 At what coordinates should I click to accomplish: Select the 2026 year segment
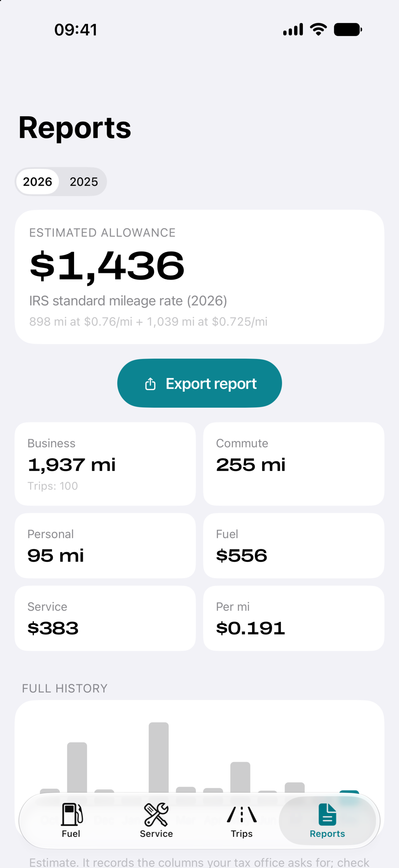(37, 182)
